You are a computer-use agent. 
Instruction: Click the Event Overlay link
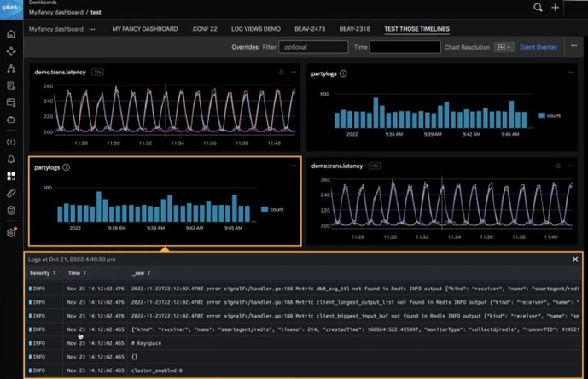539,47
